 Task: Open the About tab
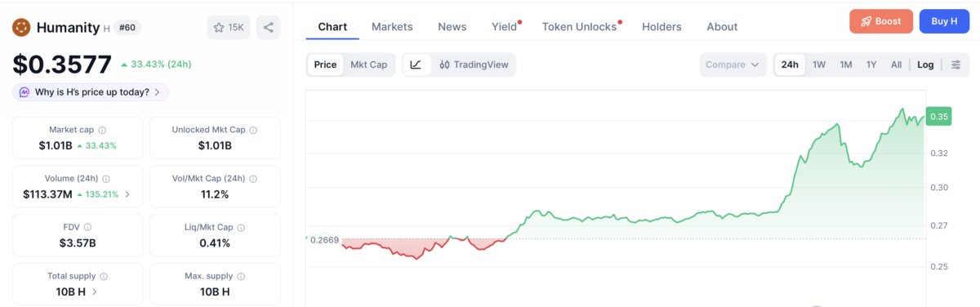[722, 27]
